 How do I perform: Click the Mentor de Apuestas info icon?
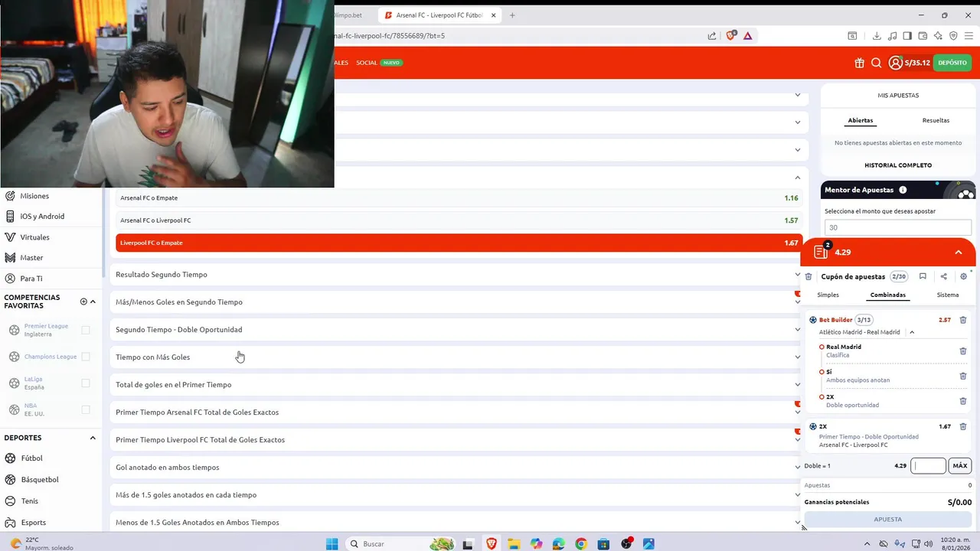[x=903, y=190]
